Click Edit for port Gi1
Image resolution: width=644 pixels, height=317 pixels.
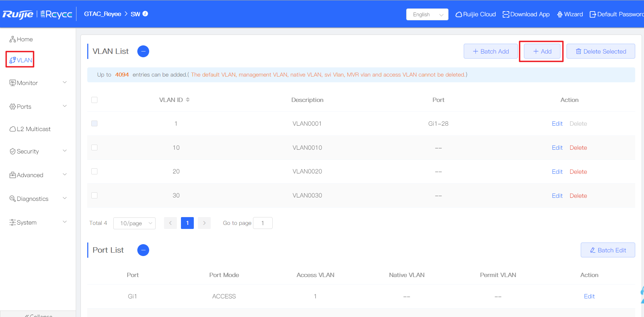tap(589, 296)
